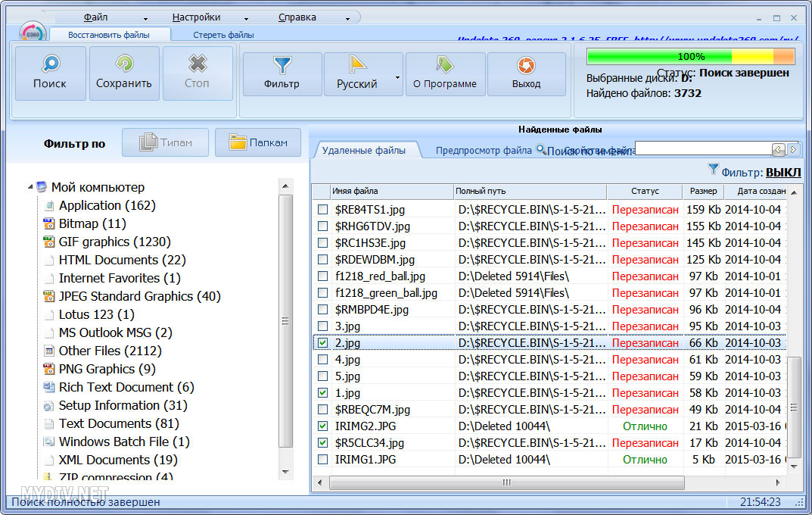Open the Файл menu
The width and height of the screenshot is (812, 515).
pos(95,17)
